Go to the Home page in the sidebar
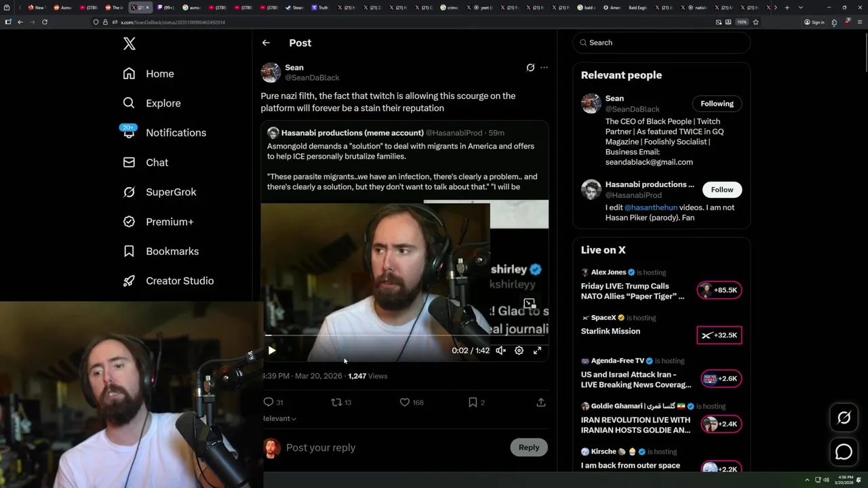The image size is (868, 488). tap(149, 74)
